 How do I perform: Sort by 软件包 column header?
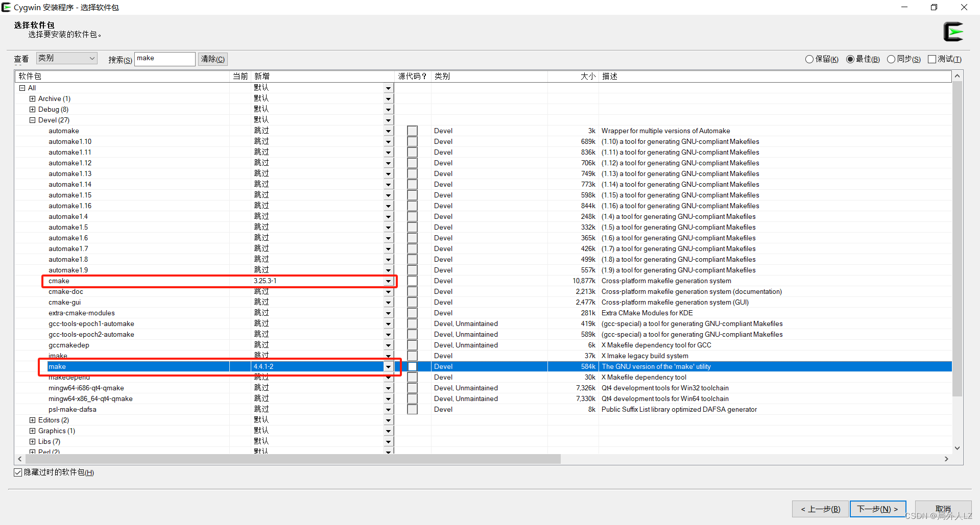pos(123,77)
